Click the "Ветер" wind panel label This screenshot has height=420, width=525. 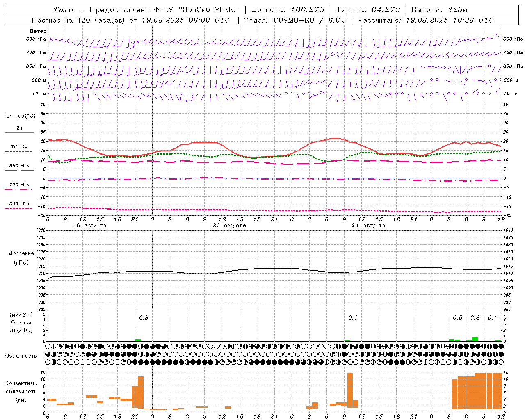pos(38,31)
